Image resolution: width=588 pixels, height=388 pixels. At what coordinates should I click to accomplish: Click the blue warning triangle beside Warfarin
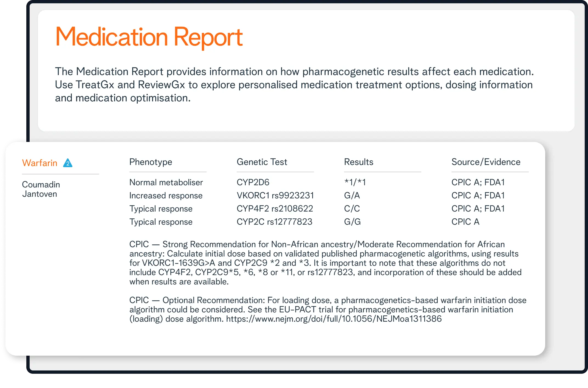(68, 163)
